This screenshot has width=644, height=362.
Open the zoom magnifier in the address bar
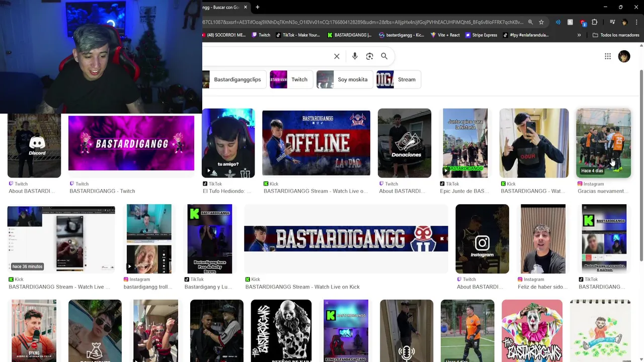530,22
